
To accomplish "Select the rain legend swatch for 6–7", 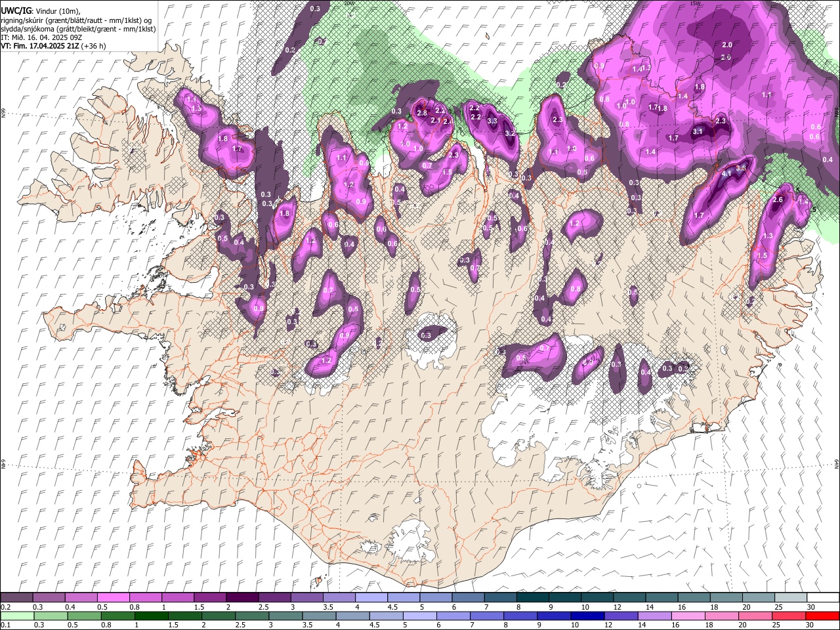I will pyautogui.click(x=453, y=616).
